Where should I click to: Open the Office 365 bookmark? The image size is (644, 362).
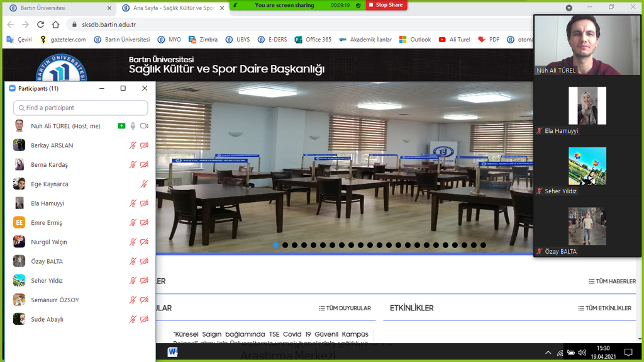click(313, 39)
